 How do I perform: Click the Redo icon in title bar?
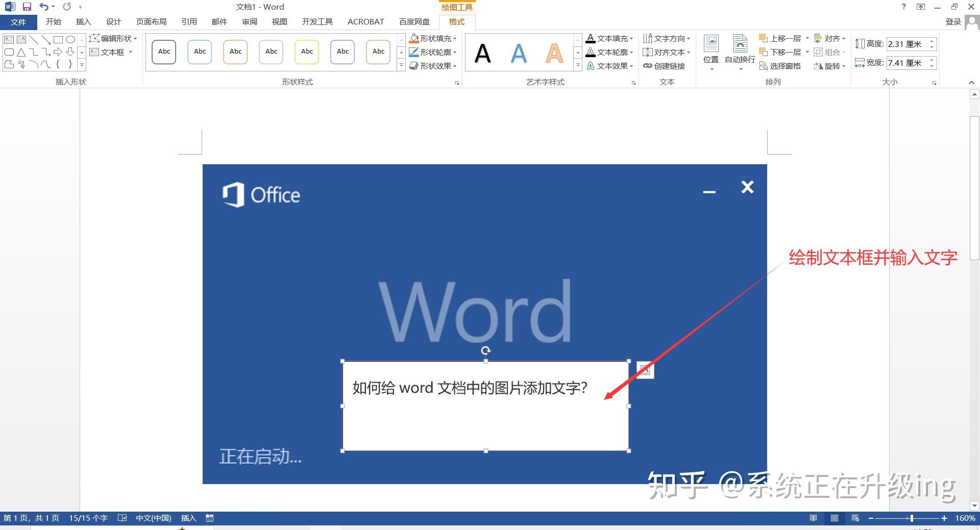tap(67, 7)
